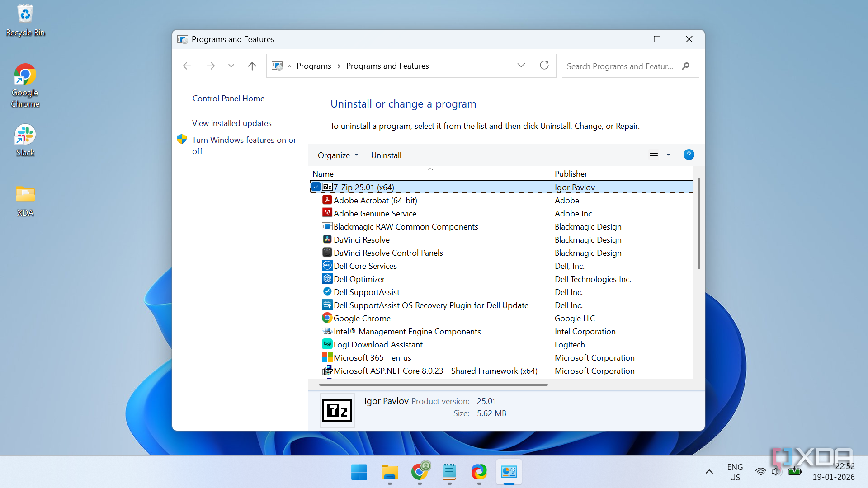Open the Windows Start button

click(x=359, y=472)
